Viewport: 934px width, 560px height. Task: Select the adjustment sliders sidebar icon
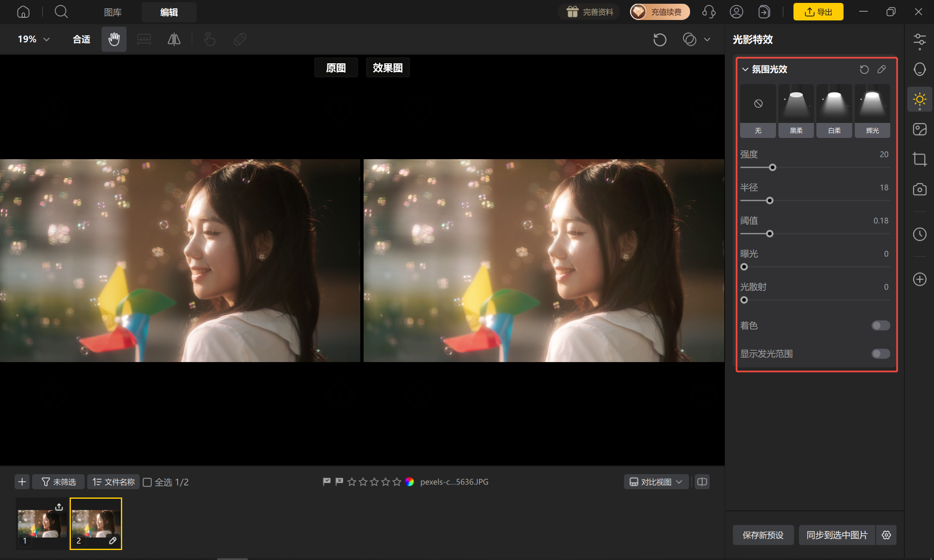919,40
